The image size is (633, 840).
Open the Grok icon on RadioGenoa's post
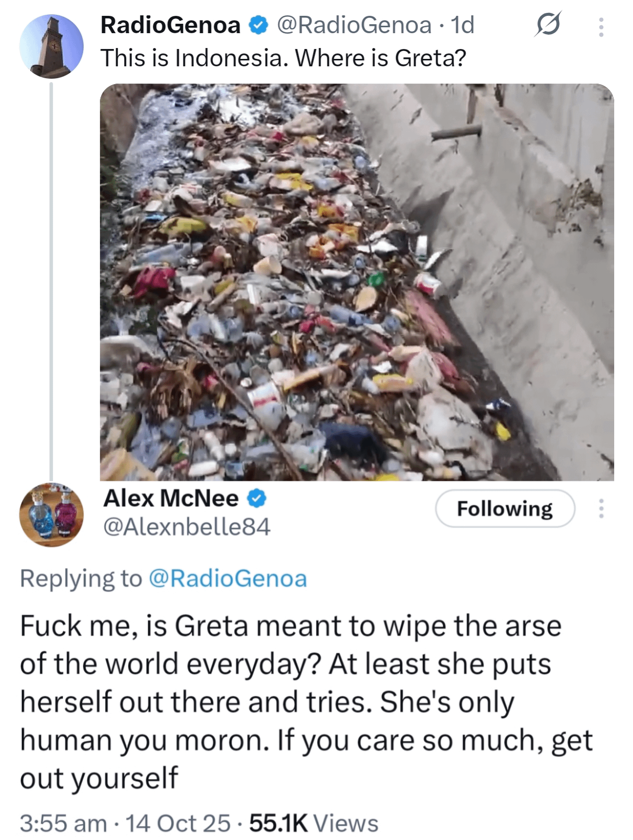548,25
